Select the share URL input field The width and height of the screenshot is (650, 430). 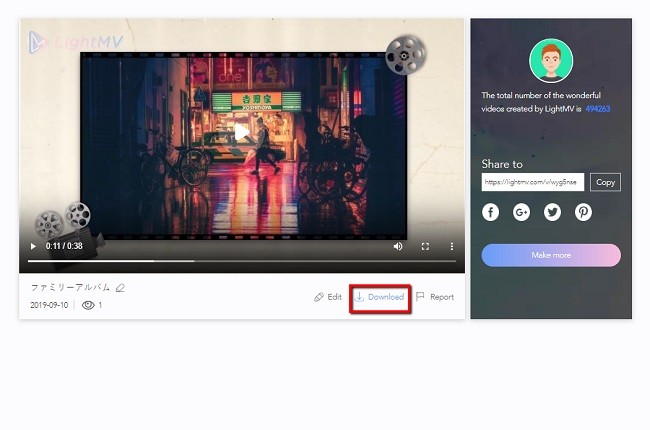(x=533, y=182)
